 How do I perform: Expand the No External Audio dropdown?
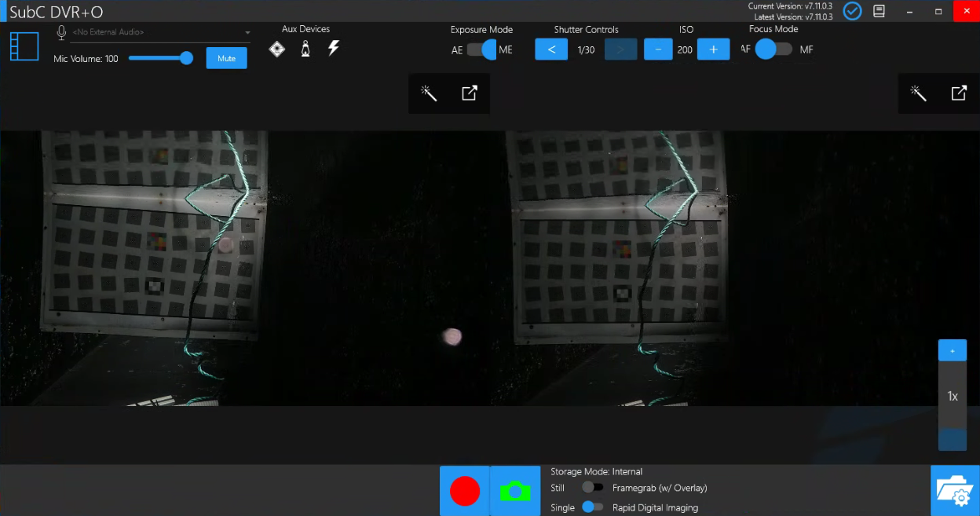coord(247,33)
